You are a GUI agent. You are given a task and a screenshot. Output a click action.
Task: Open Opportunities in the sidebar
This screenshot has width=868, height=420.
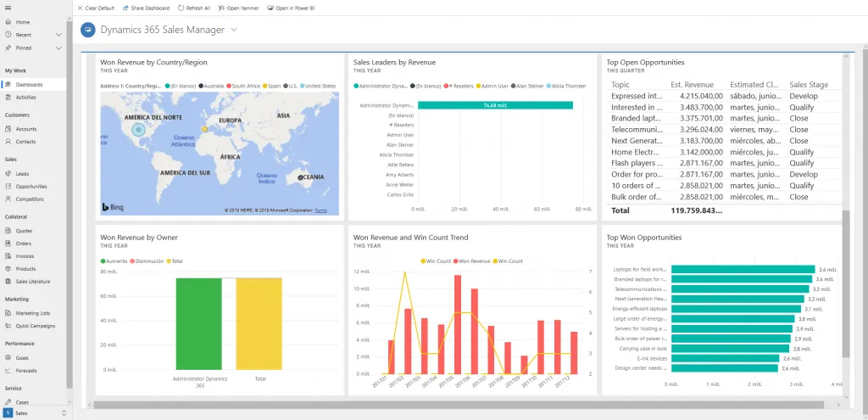pos(34,186)
